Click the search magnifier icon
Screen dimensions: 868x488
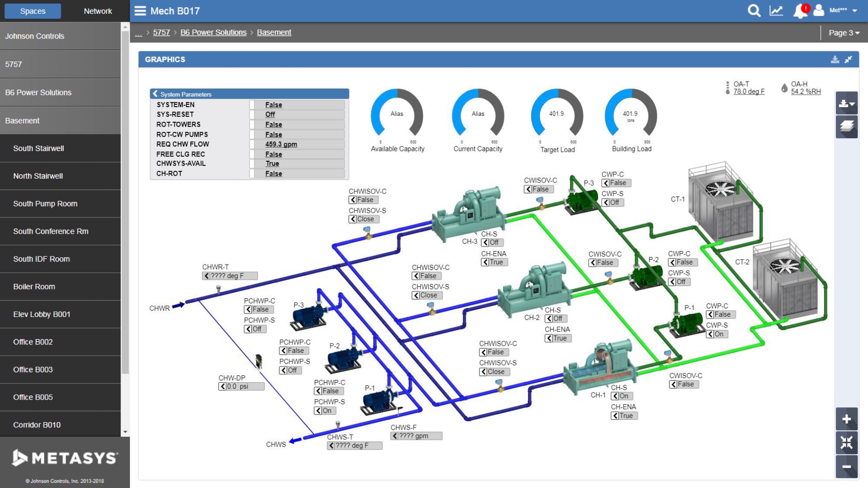point(754,11)
